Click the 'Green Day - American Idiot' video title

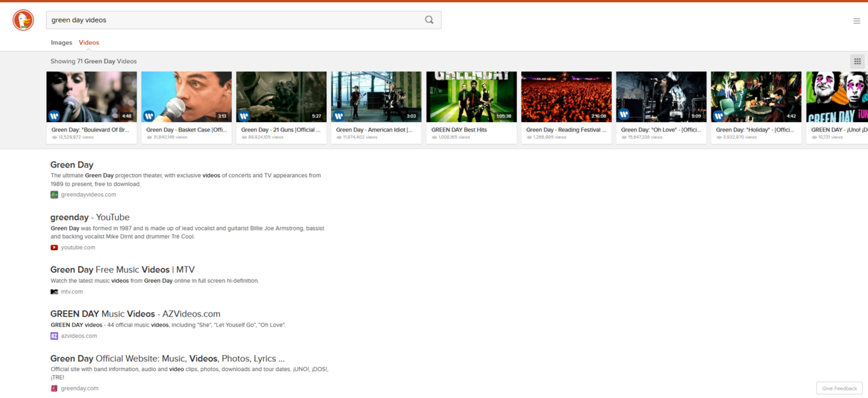375,130
